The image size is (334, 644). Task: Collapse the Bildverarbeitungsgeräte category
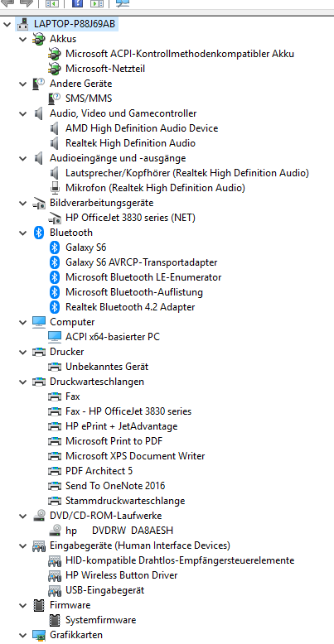(x=22, y=203)
